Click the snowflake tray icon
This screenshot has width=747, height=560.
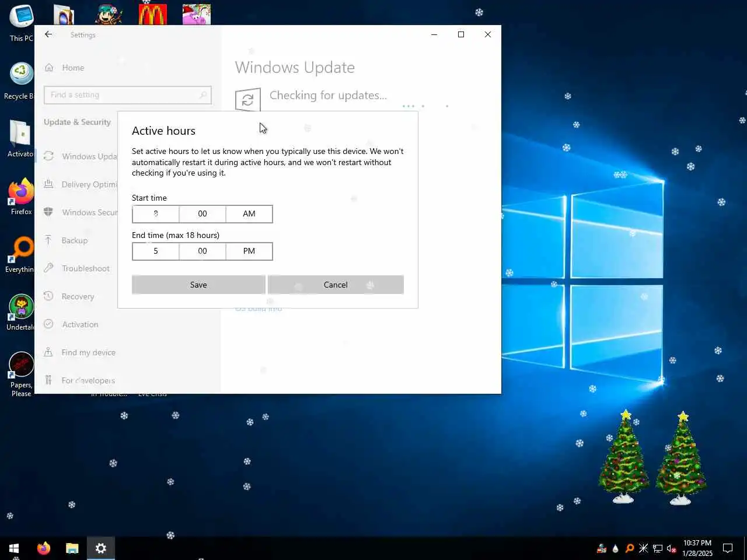point(643,548)
